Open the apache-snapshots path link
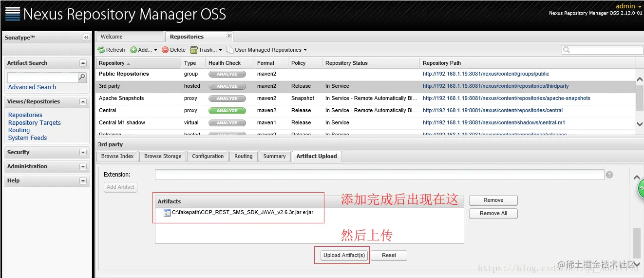 (x=506, y=99)
